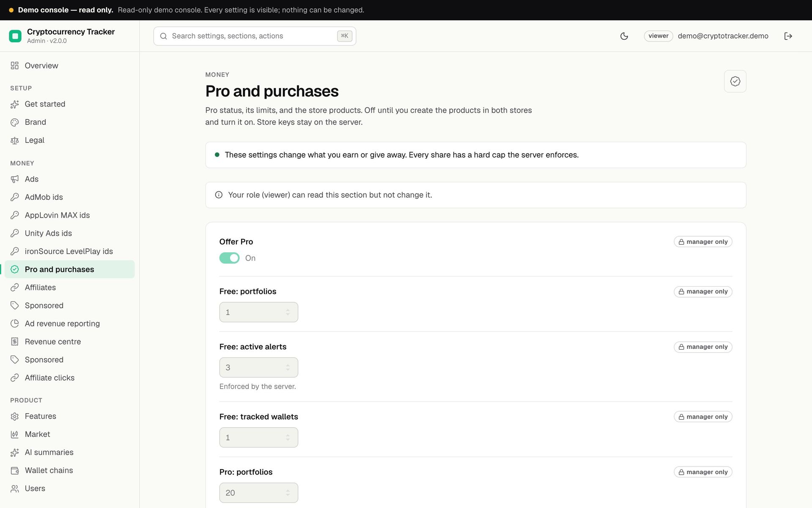The width and height of the screenshot is (812, 508).
Task: Click the AppLovin MAX ids key icon
Action: click(x=15, y=215)
